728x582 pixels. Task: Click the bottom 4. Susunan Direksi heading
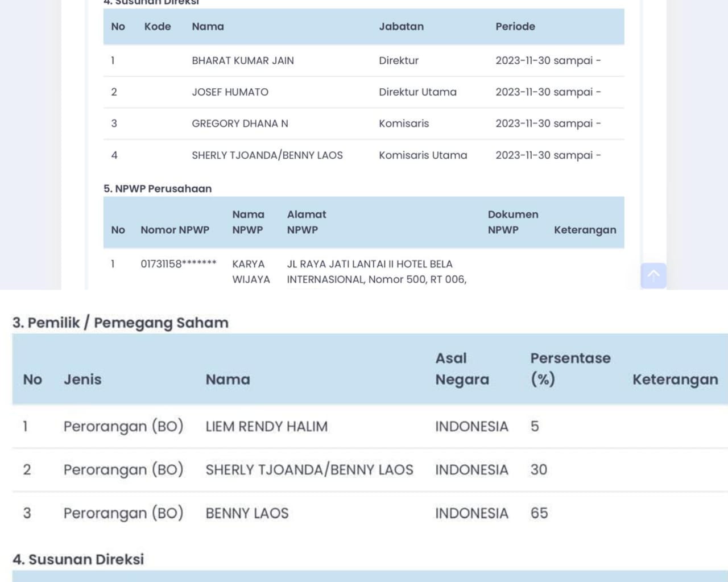[x=78, y=559]
